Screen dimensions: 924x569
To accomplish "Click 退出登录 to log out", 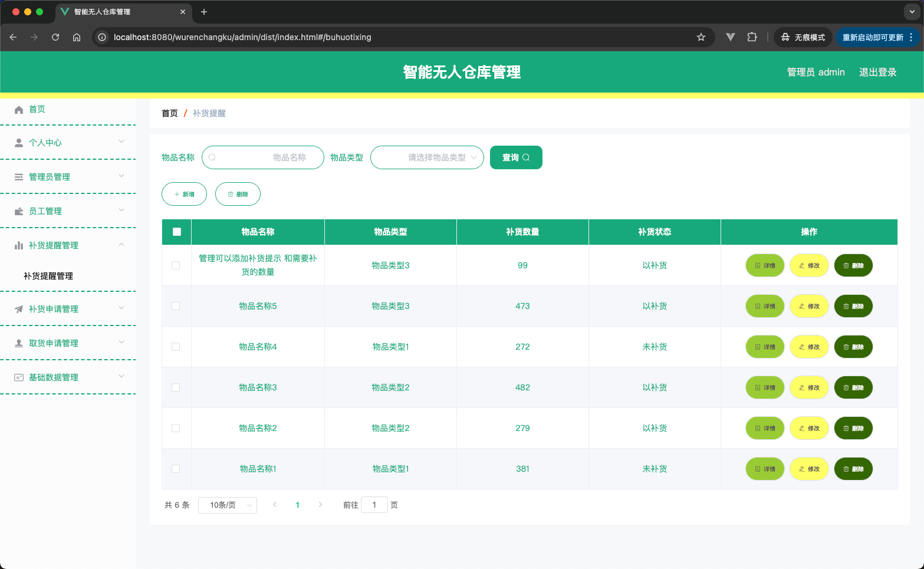I will (x=878, y=72).
